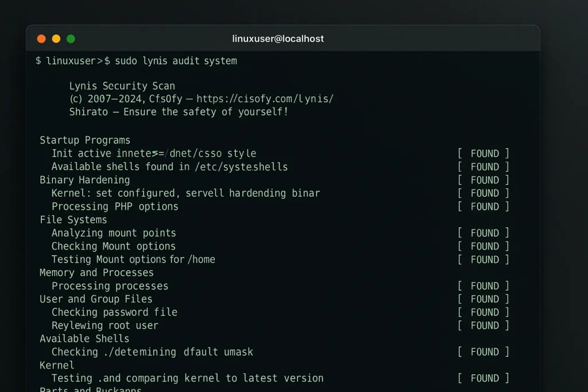588x392 pixels.
Task: Expand the Binary Hardening section
Action: point(84,180)
